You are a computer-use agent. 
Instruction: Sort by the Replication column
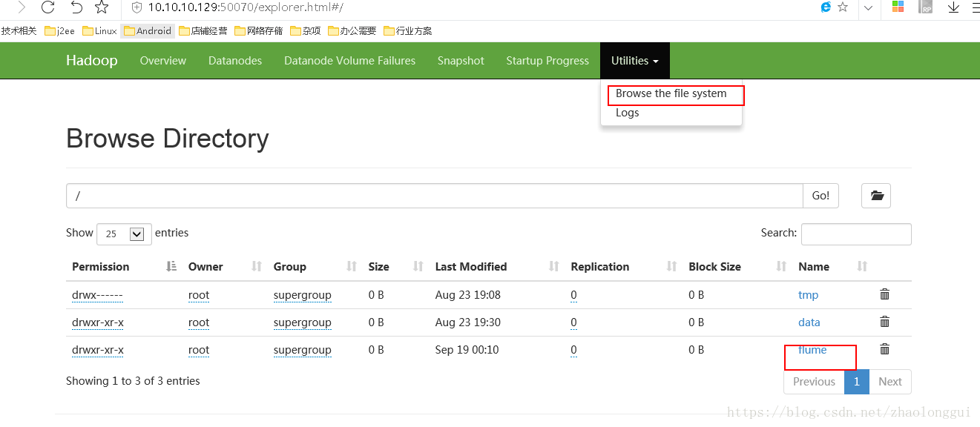[x=624, y=267]
